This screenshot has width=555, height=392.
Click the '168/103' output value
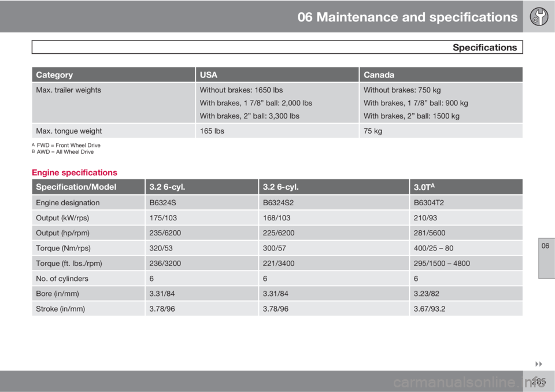pos(276,218)
